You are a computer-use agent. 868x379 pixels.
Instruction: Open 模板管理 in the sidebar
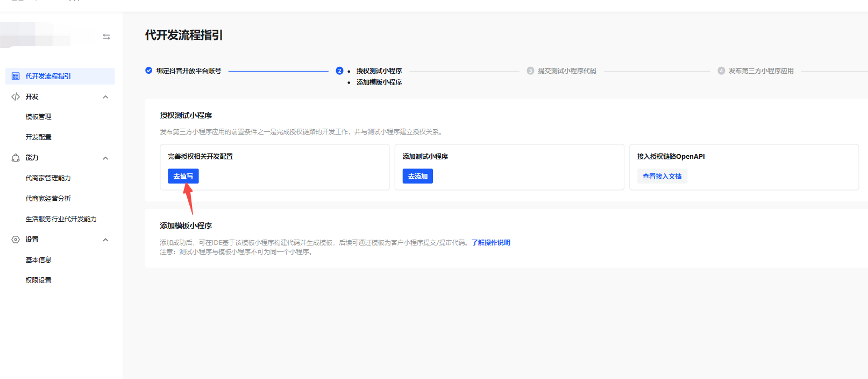(x=39, y=117)
